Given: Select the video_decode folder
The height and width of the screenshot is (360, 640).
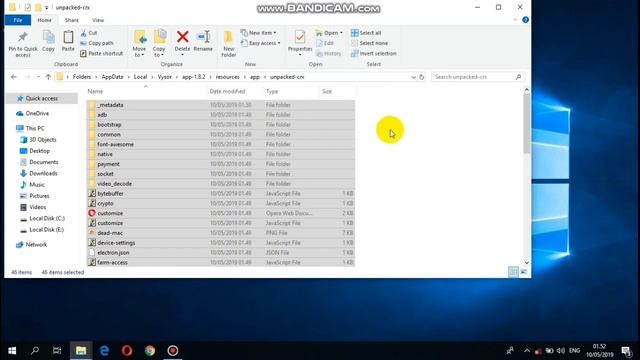Looking at the screenshot, I should click(221, 184).
